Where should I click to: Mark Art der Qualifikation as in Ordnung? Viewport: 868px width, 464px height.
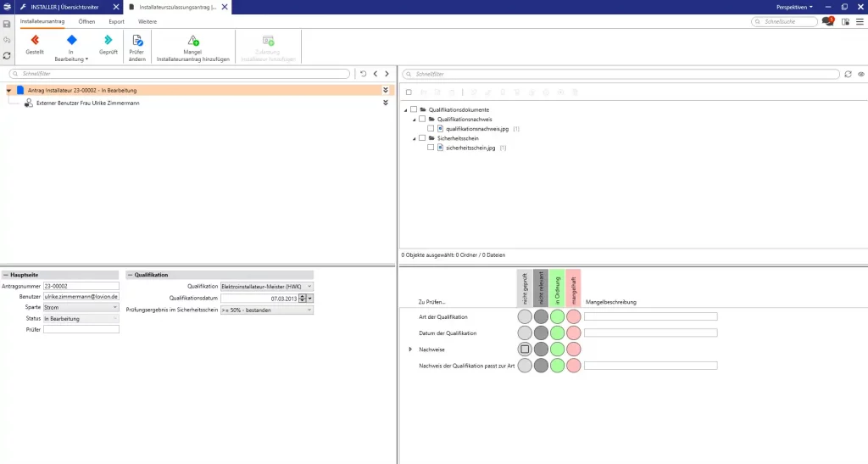pos(557,317)
